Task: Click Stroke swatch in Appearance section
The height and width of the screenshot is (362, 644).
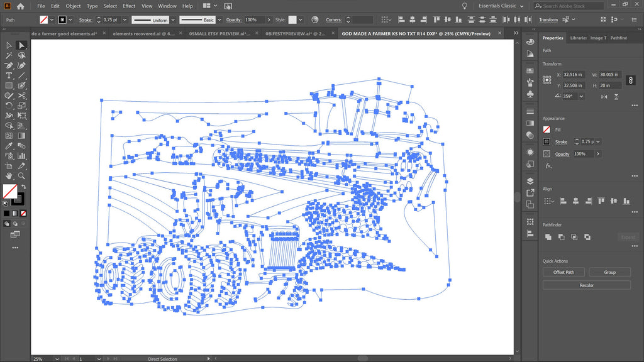Action: 547,141
